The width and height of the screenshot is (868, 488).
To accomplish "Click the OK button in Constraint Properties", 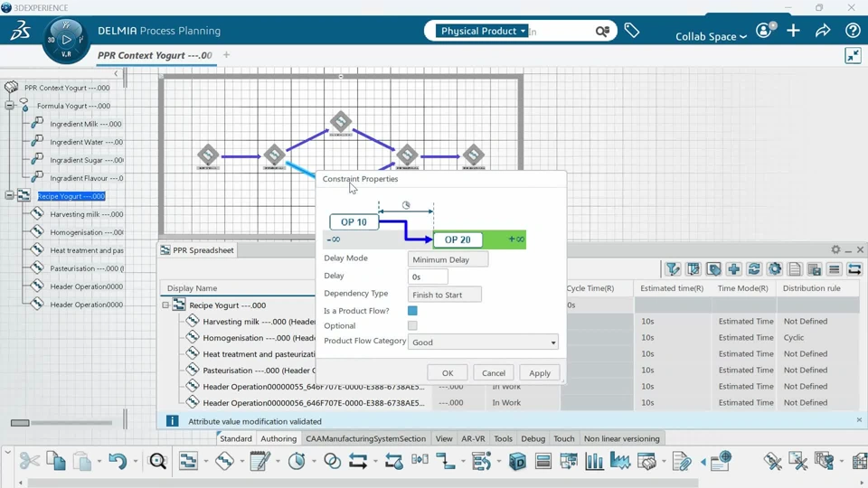I will pyautogui.click(x=448, y=372).
